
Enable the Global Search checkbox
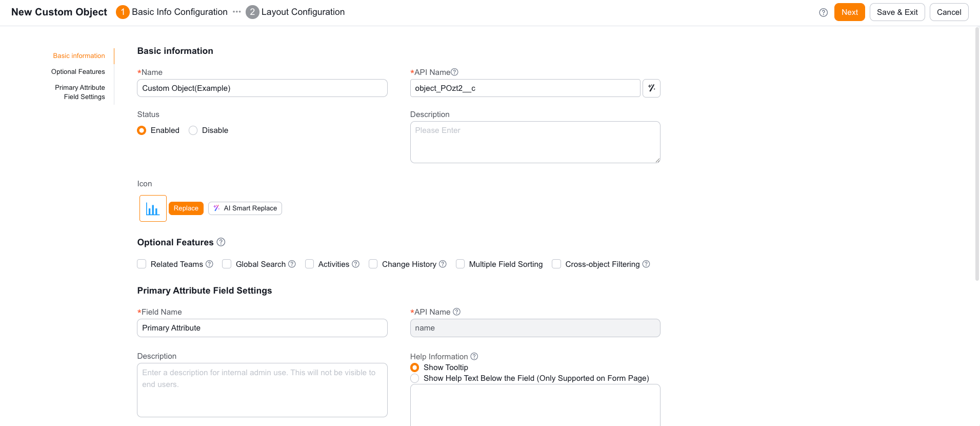click(227, 264)
